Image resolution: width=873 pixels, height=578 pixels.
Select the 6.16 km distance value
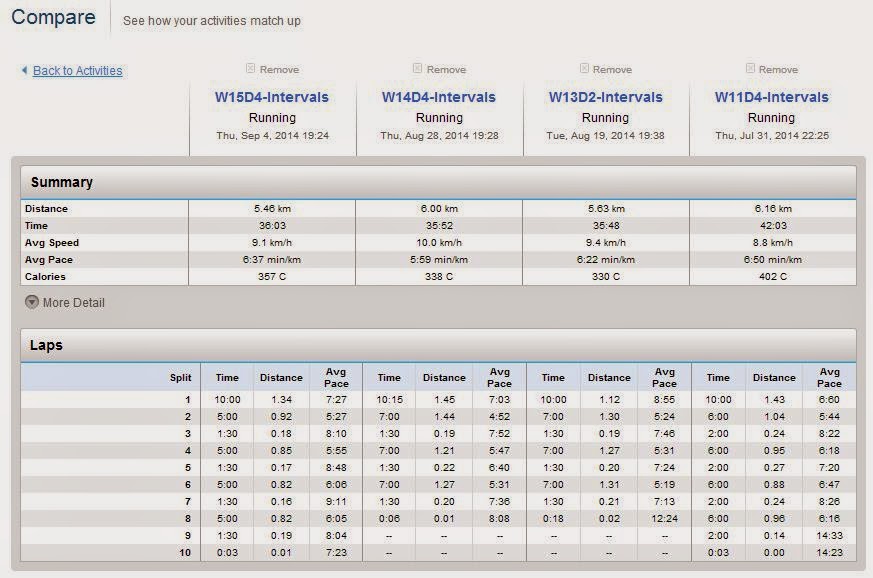click(x=773, y=209)
